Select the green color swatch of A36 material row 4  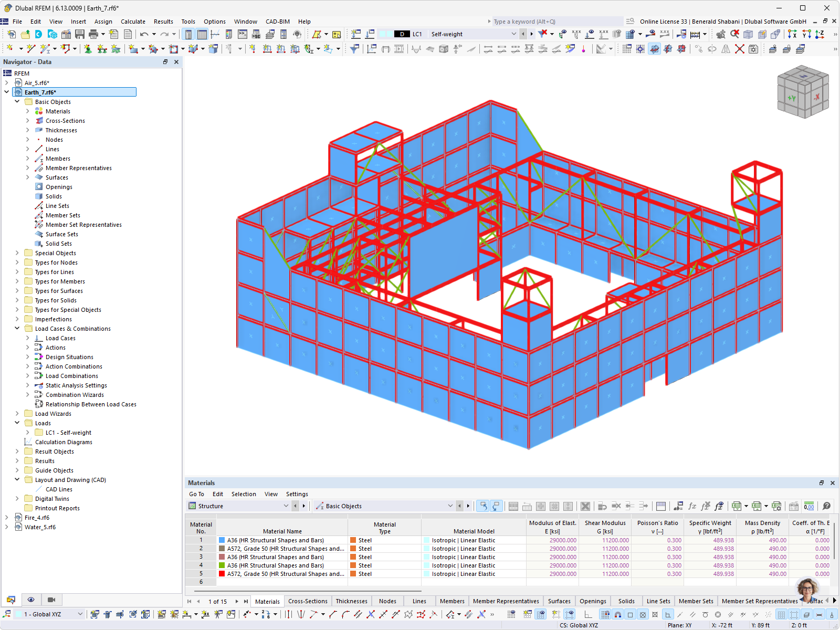coord(223,565)
